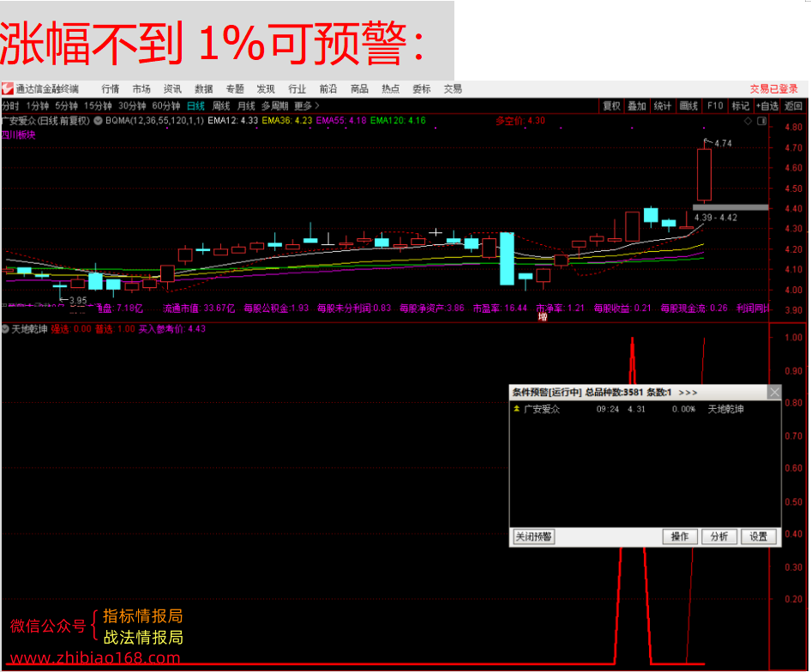Screen dimensions: 811x672
Task: Click the 画线 drawing toolbar button
Action: pyautogui.click(x=688, y=106)
